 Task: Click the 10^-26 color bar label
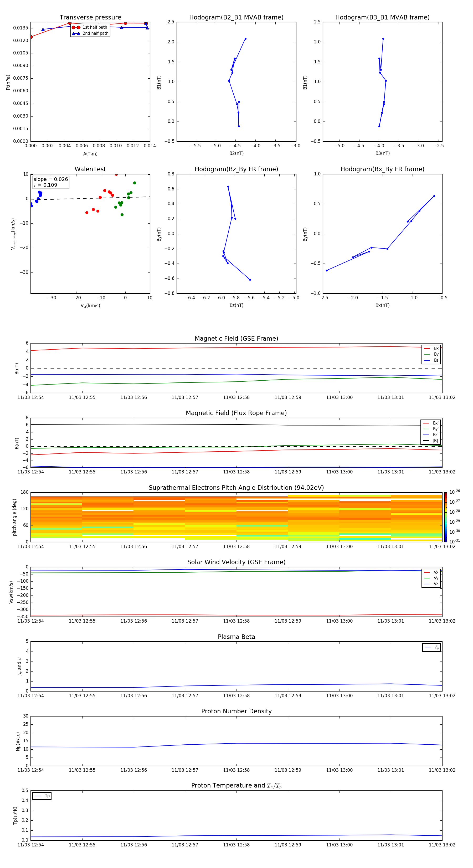click(455, 492)
